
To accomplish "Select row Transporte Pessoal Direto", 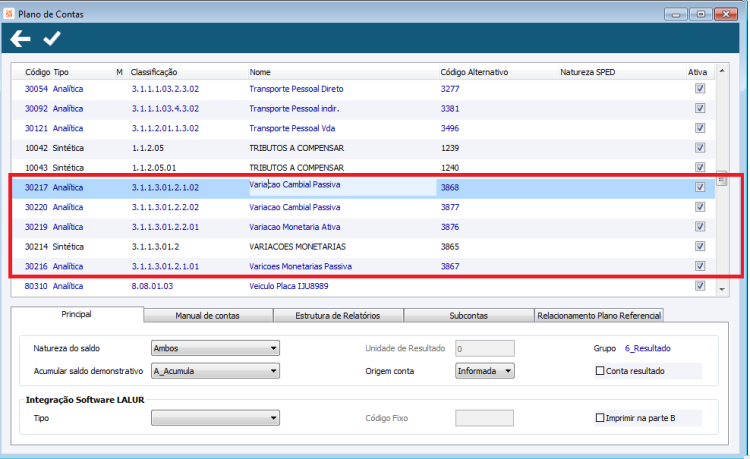I will (x=363, y=88).
